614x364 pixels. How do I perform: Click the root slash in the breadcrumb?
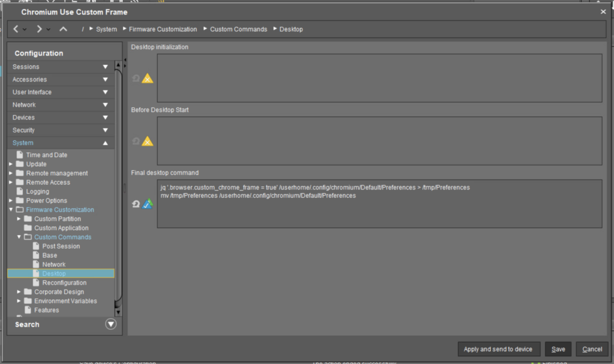pos(83,29)
